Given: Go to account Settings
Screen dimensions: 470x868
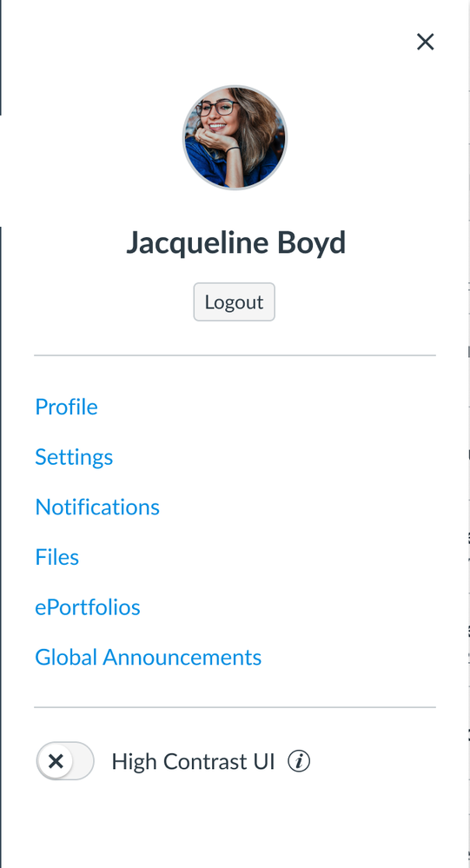Looking at the screenshot, I should (74, 457).
